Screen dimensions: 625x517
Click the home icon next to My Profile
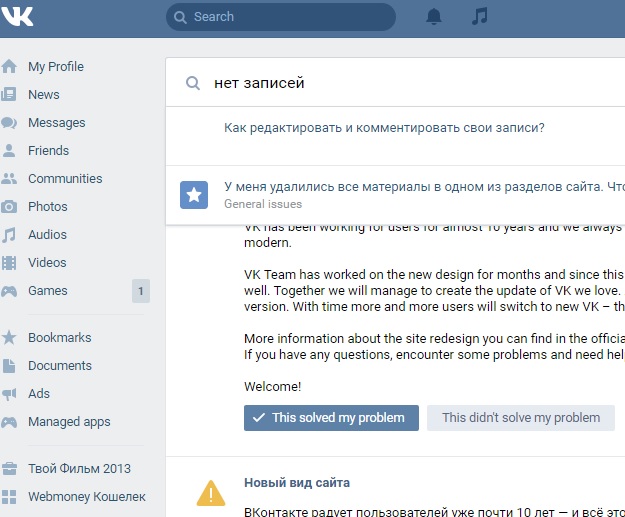coord(9,66)
